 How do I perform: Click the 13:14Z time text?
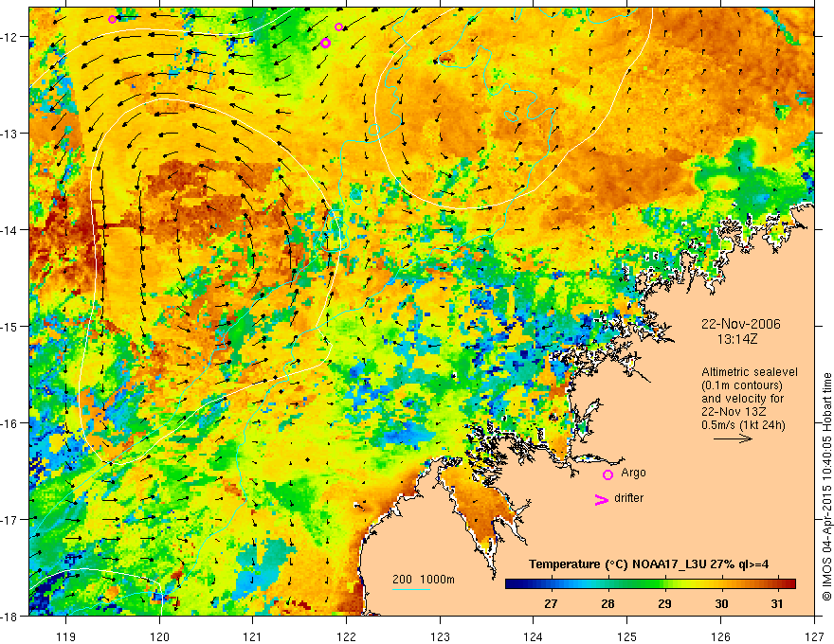click(736, 339)
